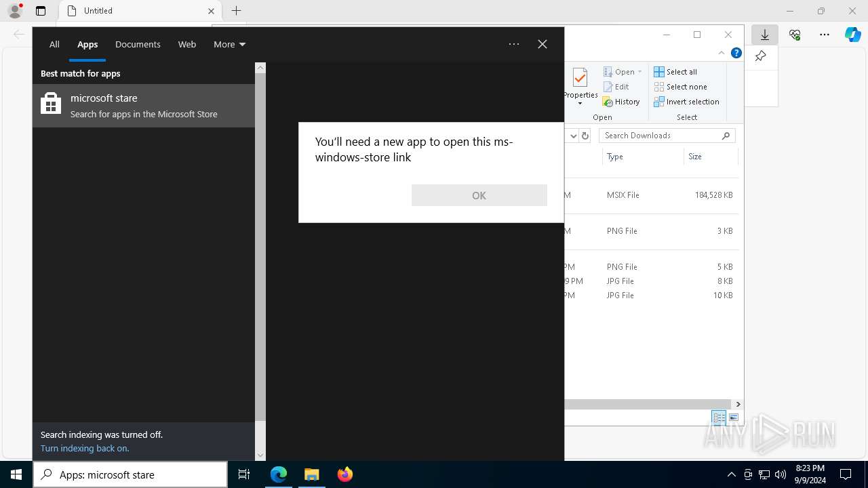Select the MSIX File row
Image resolution: width=868 pixels, height=488 pixels.
651,195
